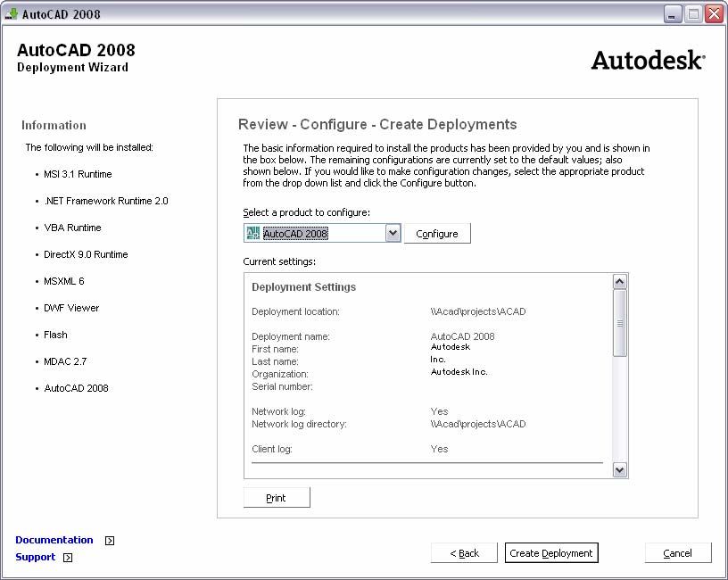This screenshot has height=580, width=728.
Task: Click the Client log value 'Yes'
Action: coord(439,449)
